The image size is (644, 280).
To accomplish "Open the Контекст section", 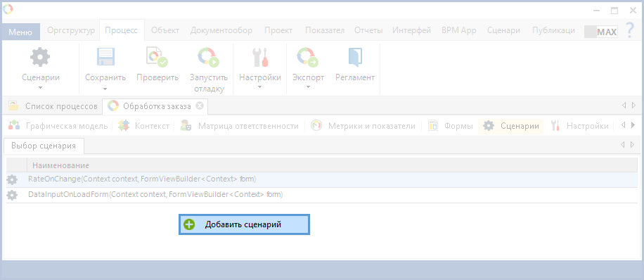I will click(x=143, y=126).
